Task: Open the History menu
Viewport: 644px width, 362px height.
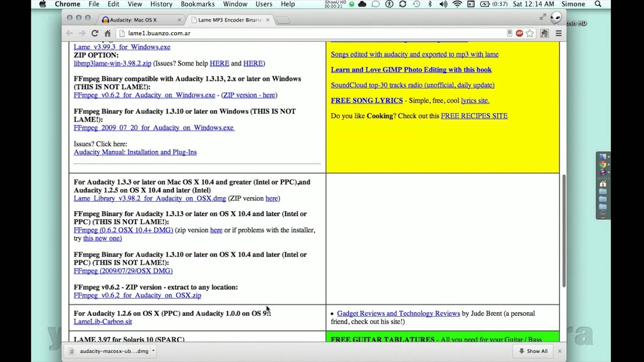Action: [161, 4]
